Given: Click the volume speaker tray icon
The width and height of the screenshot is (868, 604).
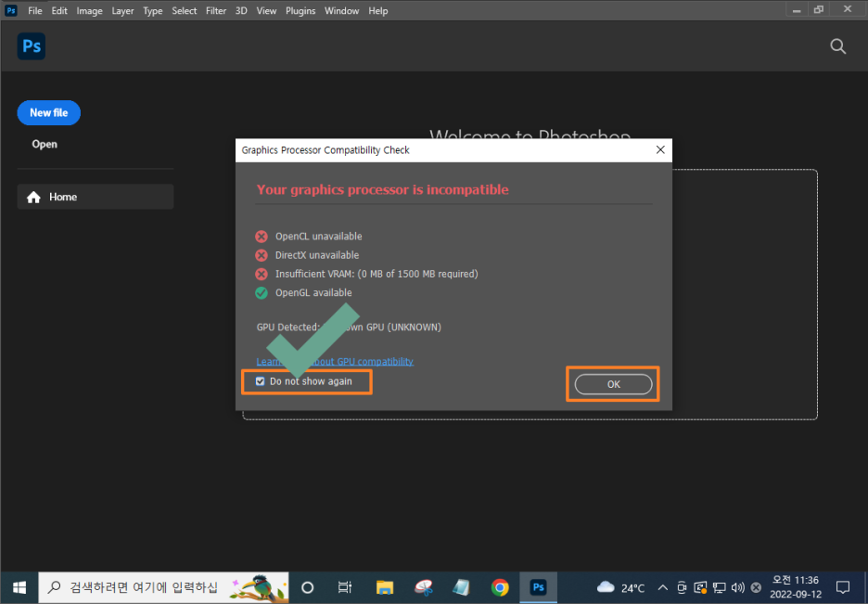Looking at the screenshot, I should pos(737,587).
